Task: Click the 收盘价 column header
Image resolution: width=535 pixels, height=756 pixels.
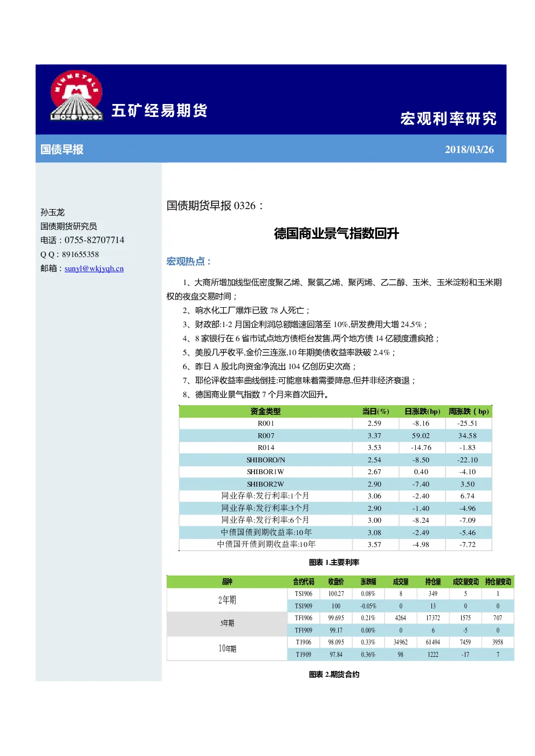Action: 336,582
